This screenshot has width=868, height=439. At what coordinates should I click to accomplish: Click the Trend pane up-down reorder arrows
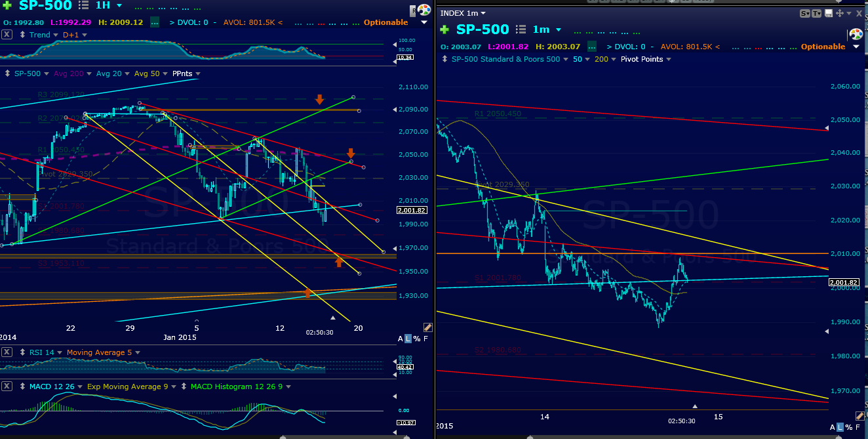21,35
